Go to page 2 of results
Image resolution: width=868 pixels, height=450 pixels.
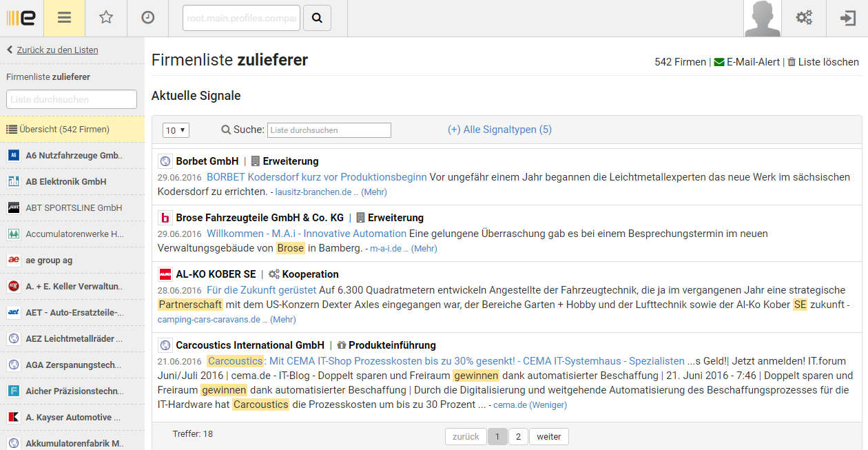(x=518, y=437)
